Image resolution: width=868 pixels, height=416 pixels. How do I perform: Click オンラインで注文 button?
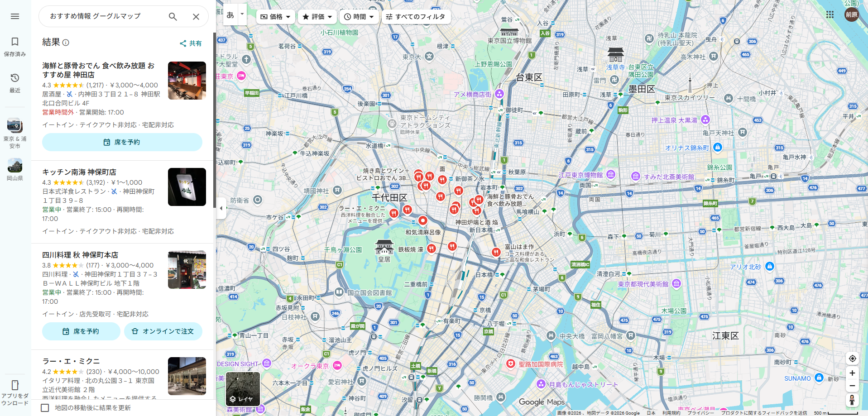click(x=163, y=331)
